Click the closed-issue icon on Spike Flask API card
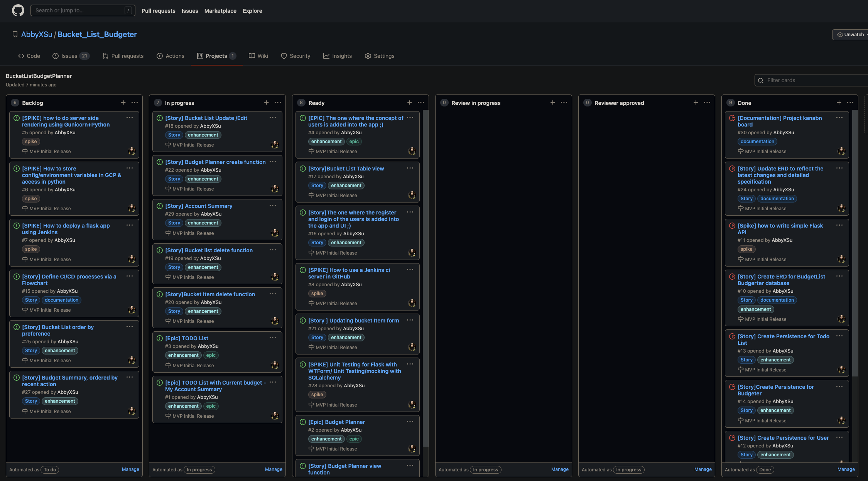The image size is (868, 481). pyautogui.click(x=732, y=226)
